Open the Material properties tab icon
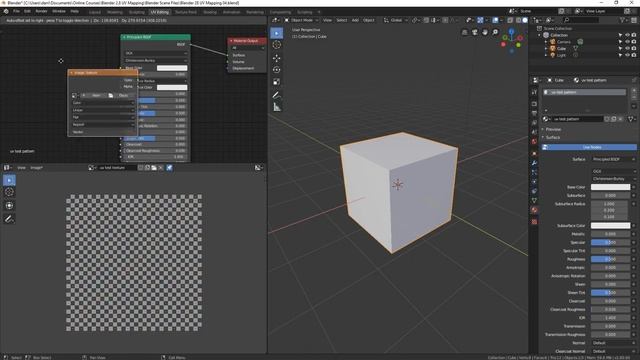 [534, 210]
